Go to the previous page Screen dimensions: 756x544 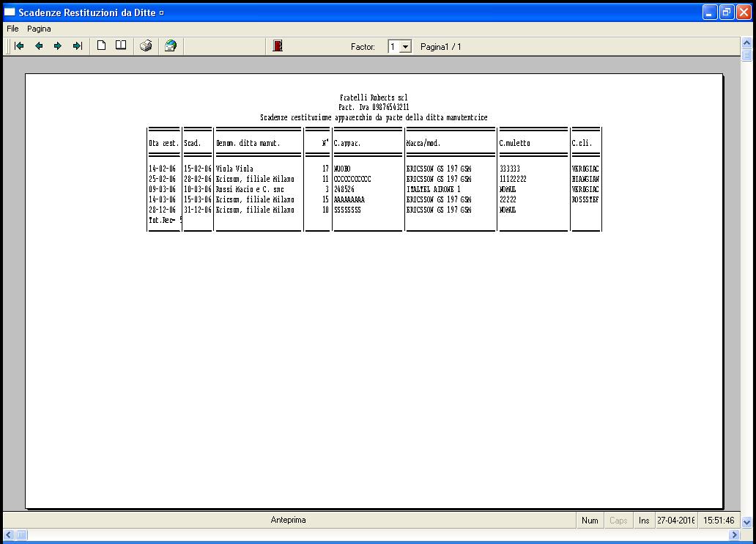tap(39, 46)
